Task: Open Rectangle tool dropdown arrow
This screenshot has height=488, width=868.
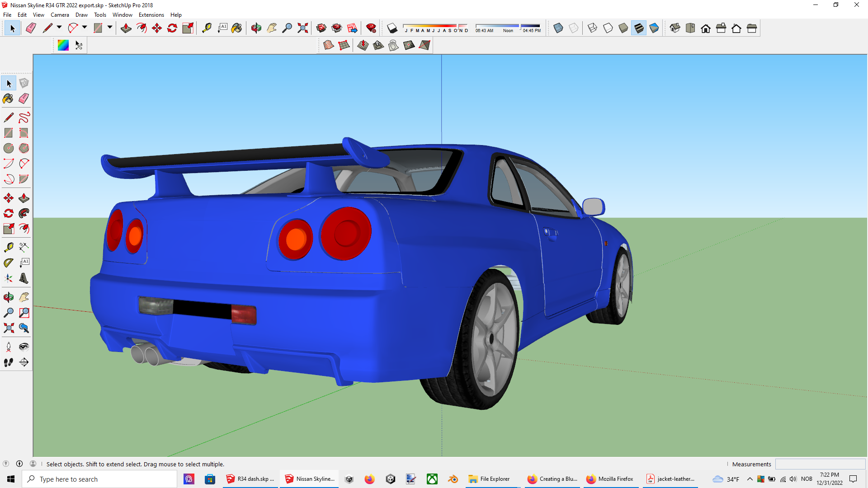Action: pyautogui.click(x=110, y=28)
